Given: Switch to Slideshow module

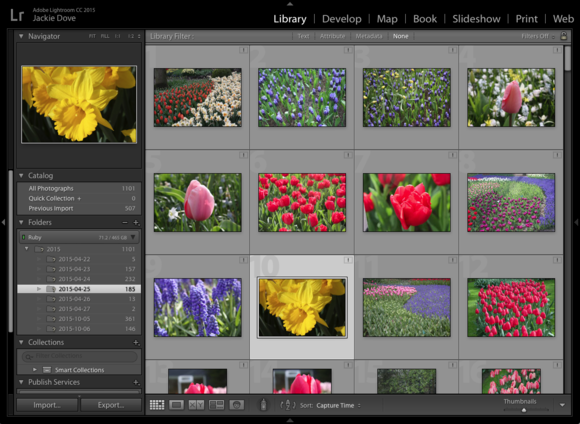Looking at the screenshot, I should pyautogui.click(x=476, y=19).
